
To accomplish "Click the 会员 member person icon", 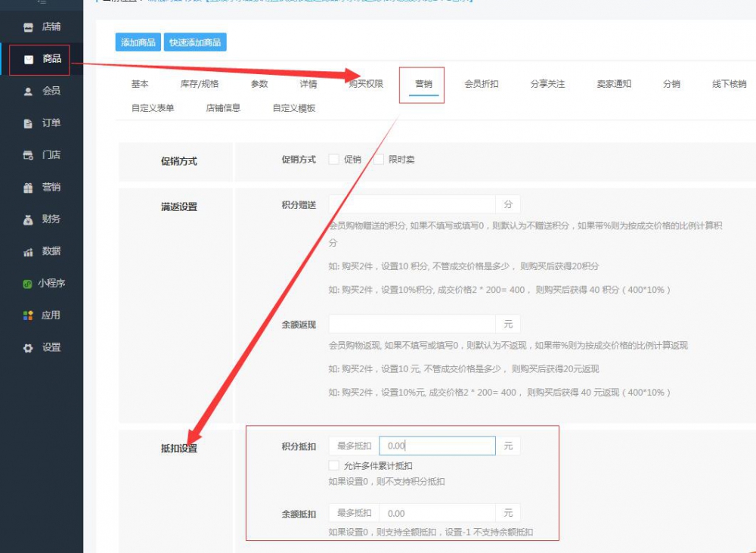I will click(29, 92).
